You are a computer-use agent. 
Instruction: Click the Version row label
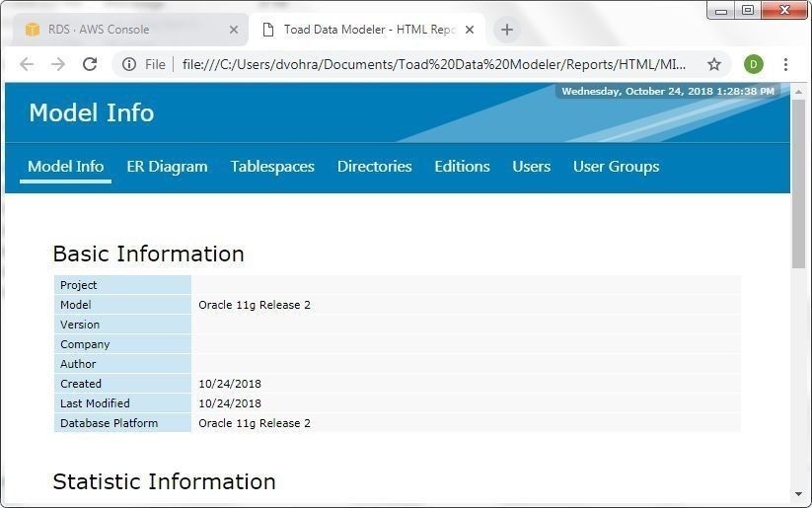(x=80, y=325)
